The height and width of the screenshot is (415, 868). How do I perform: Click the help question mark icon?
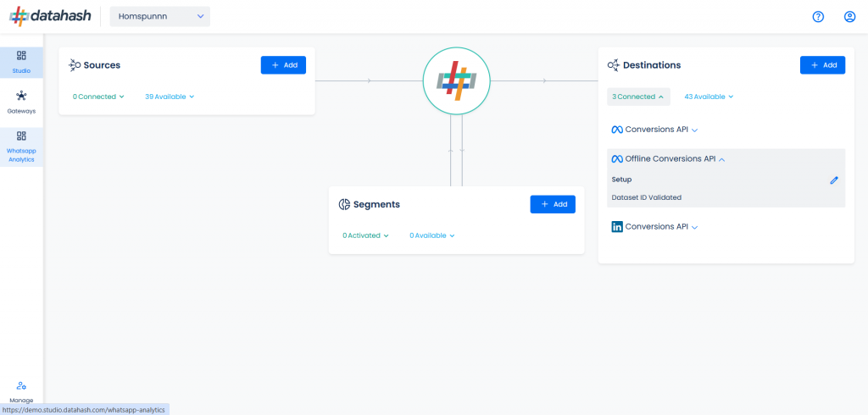coord(818,17)
